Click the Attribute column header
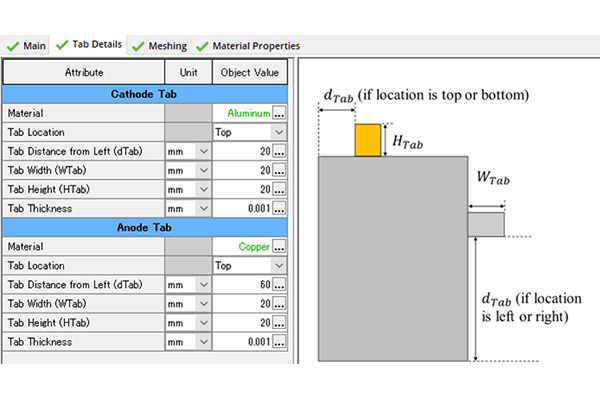This screenshot has width=600, height=399. (84, 72)
